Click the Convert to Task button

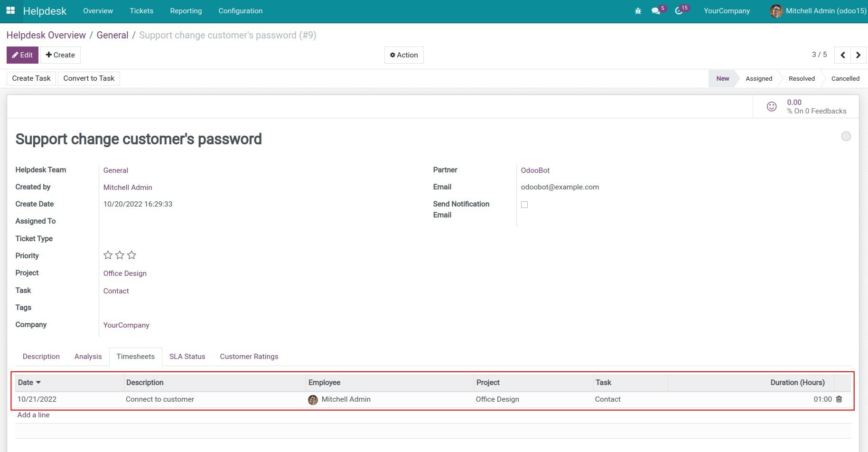89,78
